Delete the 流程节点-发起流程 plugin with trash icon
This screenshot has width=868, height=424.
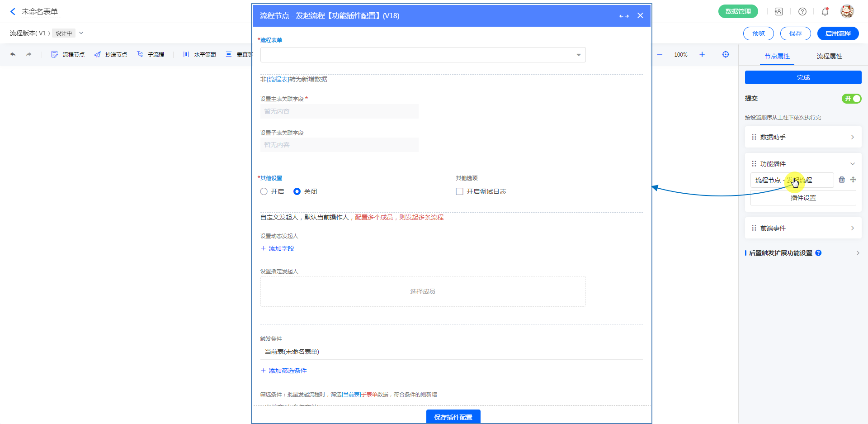pos(841,180)
